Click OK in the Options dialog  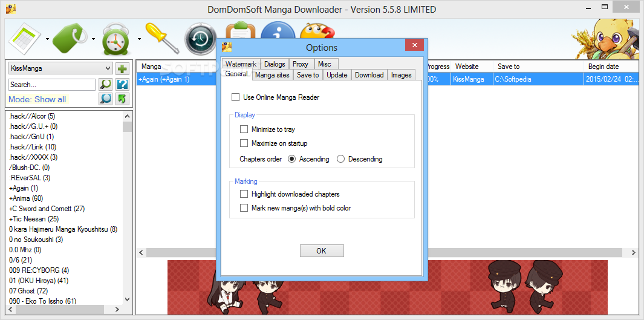322,250
